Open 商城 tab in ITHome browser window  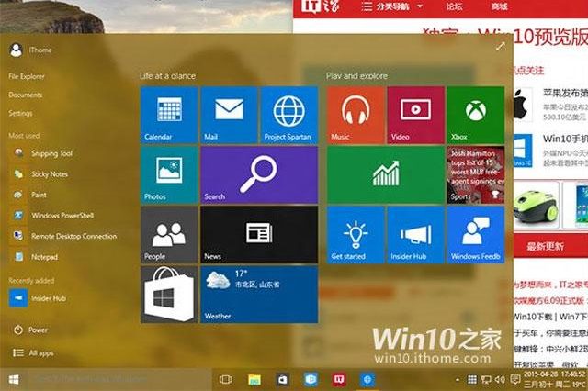pyautogui.click(x=499, y=6)
